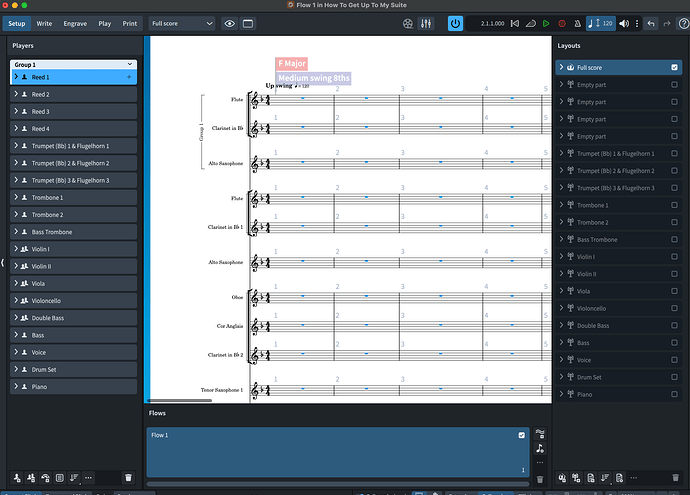Click the scrub playback icon
The height and width of the screenshot is (495, 690).
531,24
